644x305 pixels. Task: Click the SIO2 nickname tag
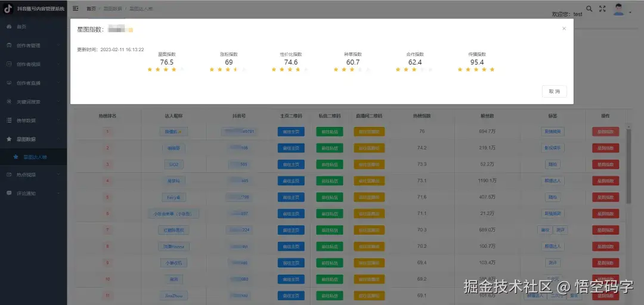point(174,164)
